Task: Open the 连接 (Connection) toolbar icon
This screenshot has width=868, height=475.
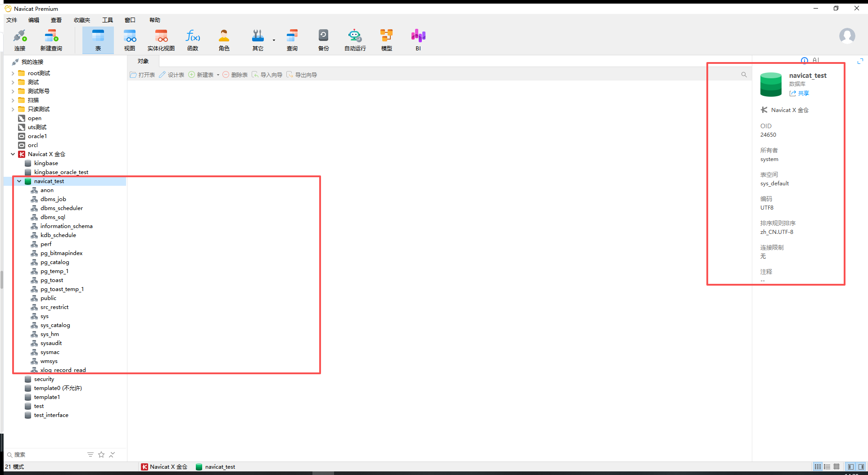Action: [20, 40]
